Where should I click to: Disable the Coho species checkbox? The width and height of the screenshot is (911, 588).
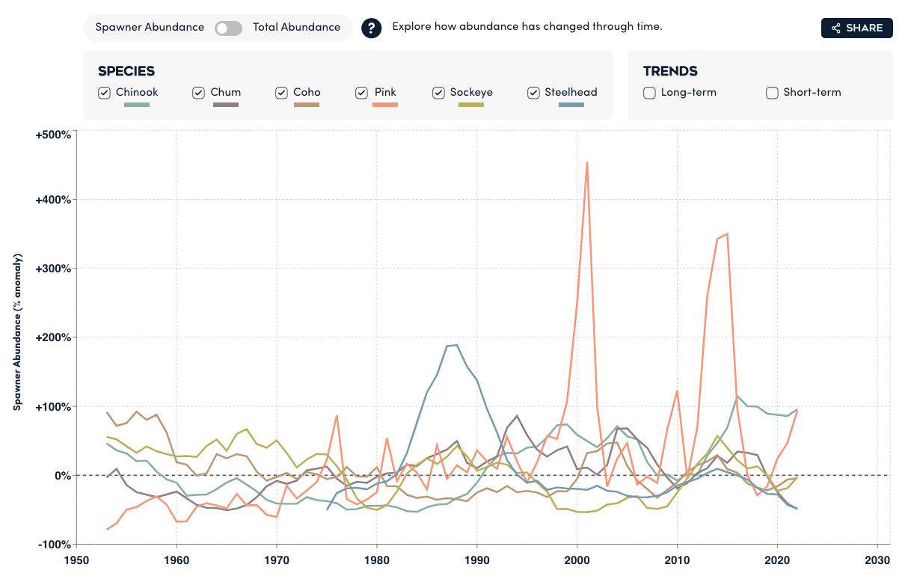click(x=281, y=93)
